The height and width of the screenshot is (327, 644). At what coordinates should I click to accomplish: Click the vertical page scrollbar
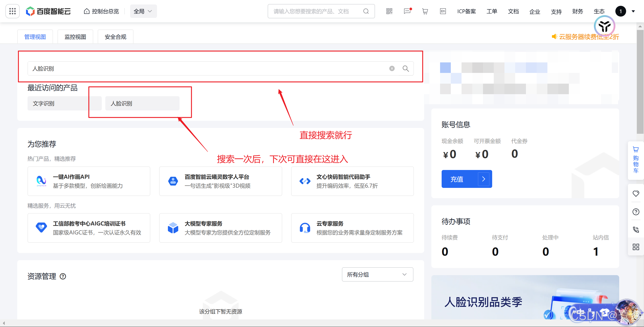coord(640,83)
